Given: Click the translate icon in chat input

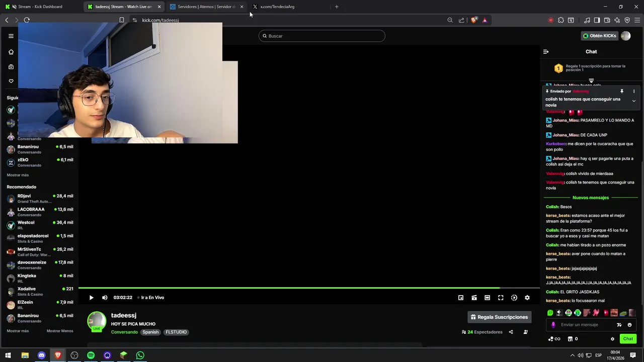Looking at the screenshot, I should pyautogui.click(x=619, y=325).
